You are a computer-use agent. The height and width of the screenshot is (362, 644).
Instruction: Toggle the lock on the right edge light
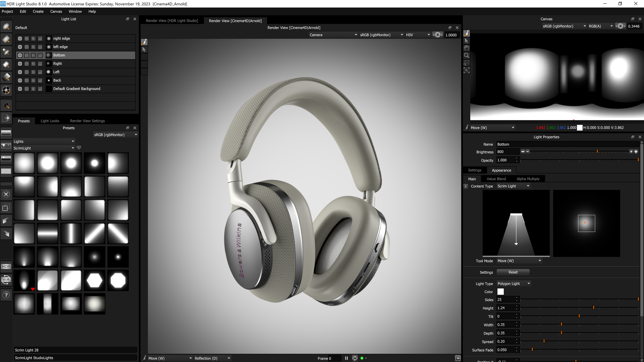40,38
